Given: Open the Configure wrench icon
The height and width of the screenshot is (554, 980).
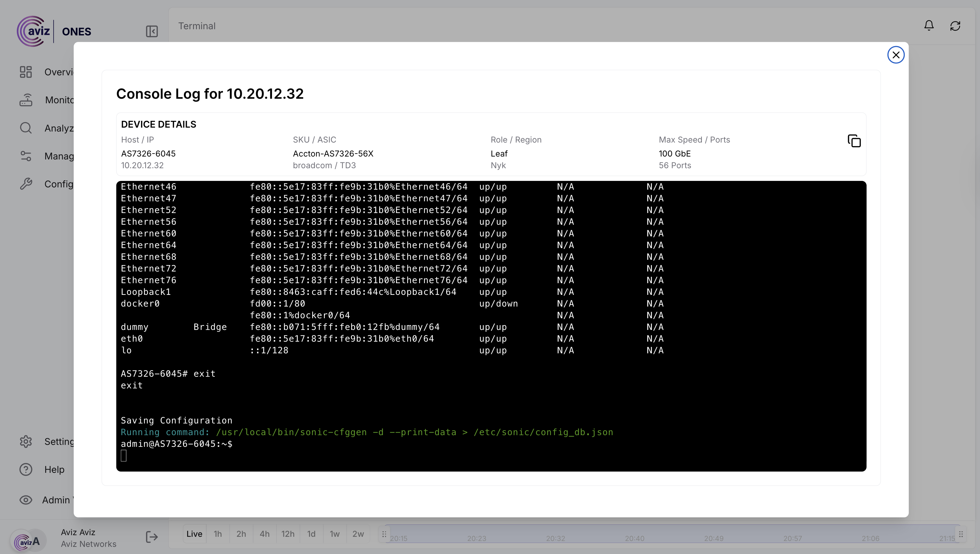Looking at the screenshot, I should [x=26, y=184].
